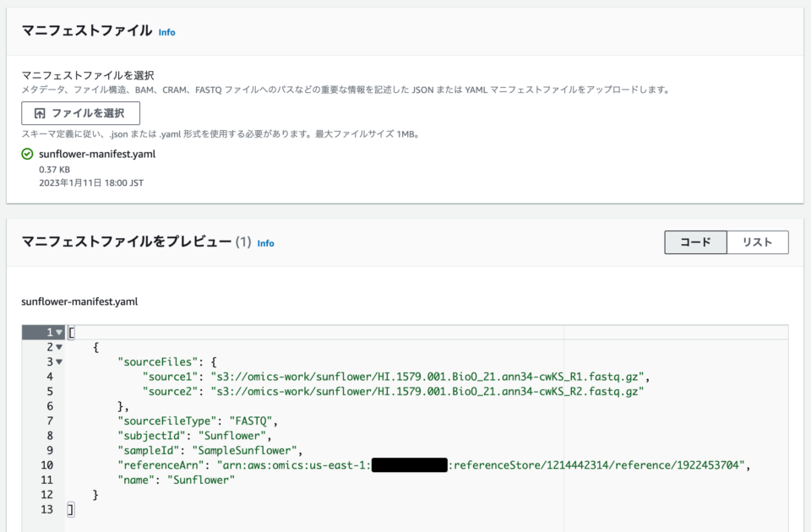811x532 pixels.
Task: Switch preview to コード view
Action: [x=695, y=242]
